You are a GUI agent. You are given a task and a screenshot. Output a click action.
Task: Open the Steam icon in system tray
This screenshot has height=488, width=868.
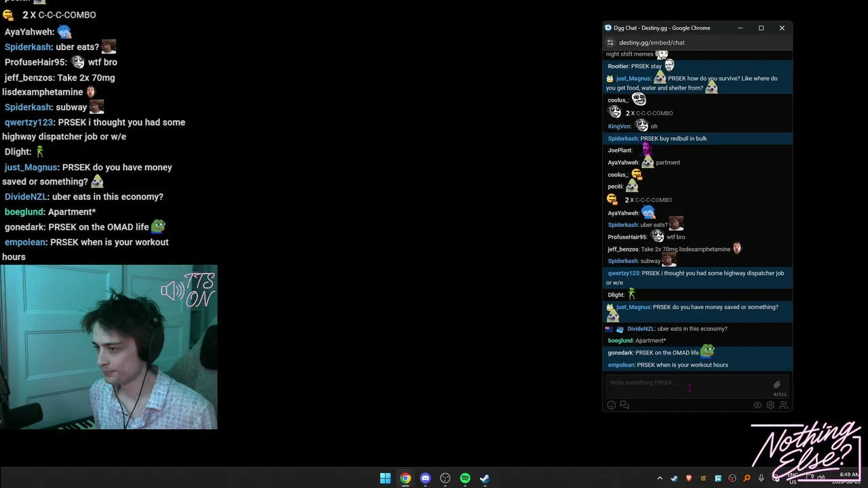pos(674,479)
